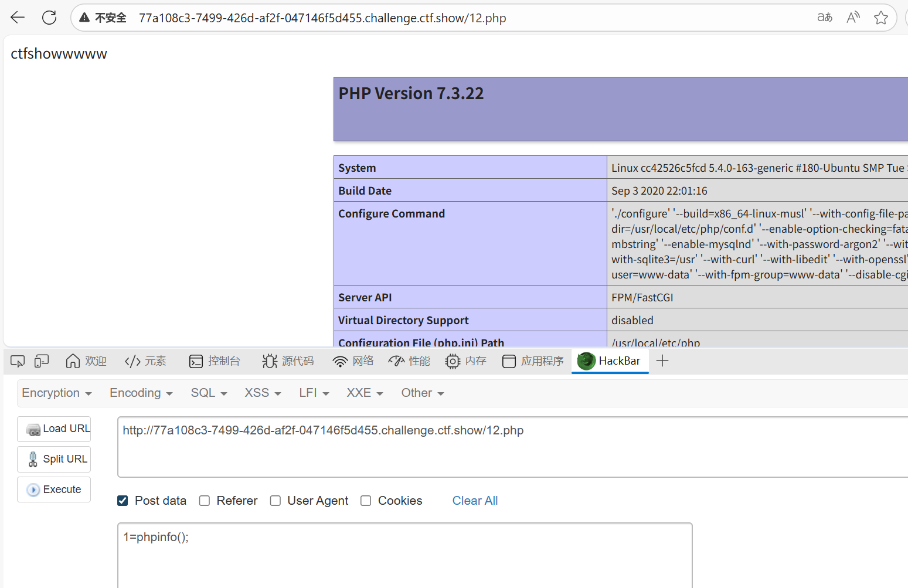Click the ctfshowwwww page text
The height and width of the screenshot is (588, 908).
59,54
